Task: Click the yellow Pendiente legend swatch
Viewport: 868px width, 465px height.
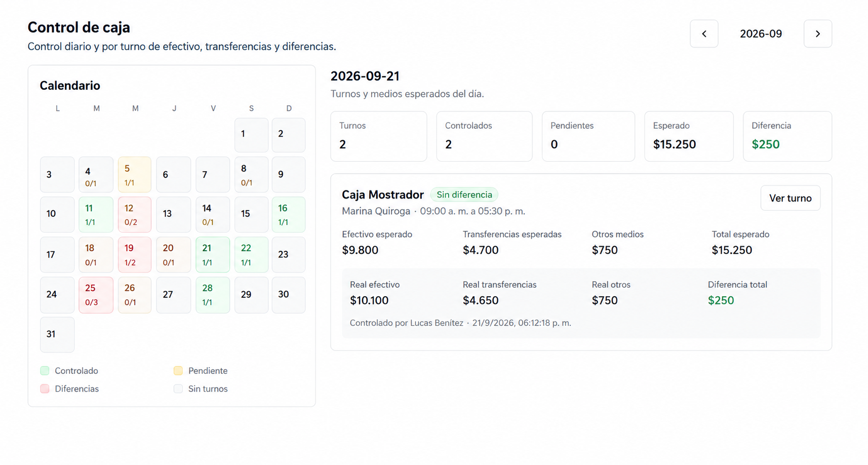Action: pyautogui.click(x=178, y=371)
